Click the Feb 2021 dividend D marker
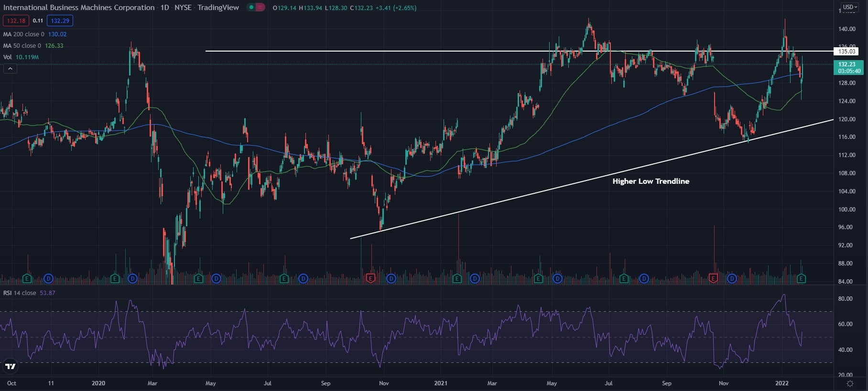Image resolution: width=868 pixels, height=391 pixels. [475, 278]
